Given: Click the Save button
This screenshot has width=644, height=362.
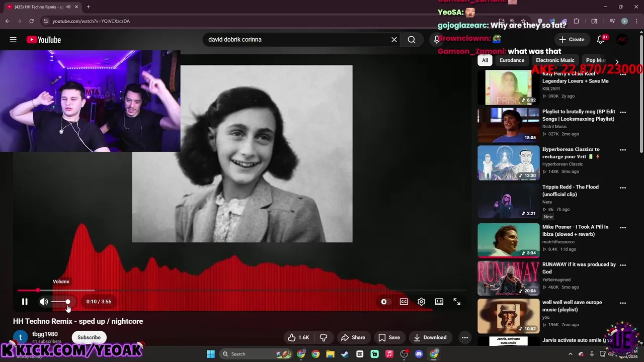Looking at the screenshot, I should click(x=389, y=337).
